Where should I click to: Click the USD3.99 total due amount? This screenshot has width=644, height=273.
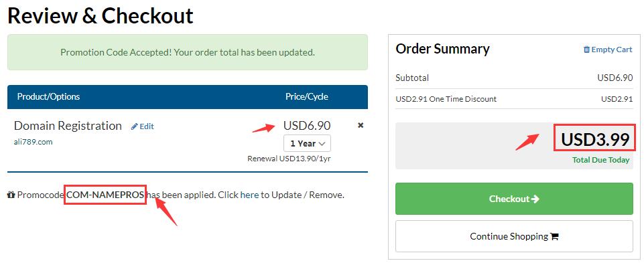coord(595,140)
